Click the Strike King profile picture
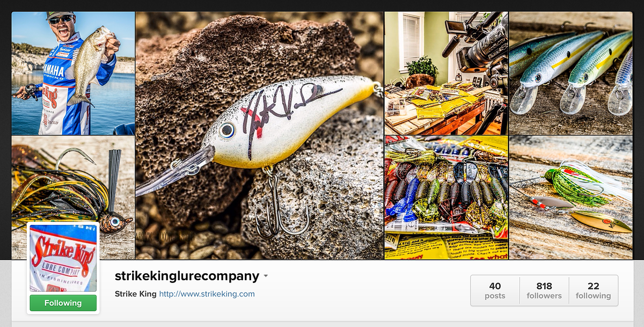Screen dimensions: 644x327 click(63, 258)
